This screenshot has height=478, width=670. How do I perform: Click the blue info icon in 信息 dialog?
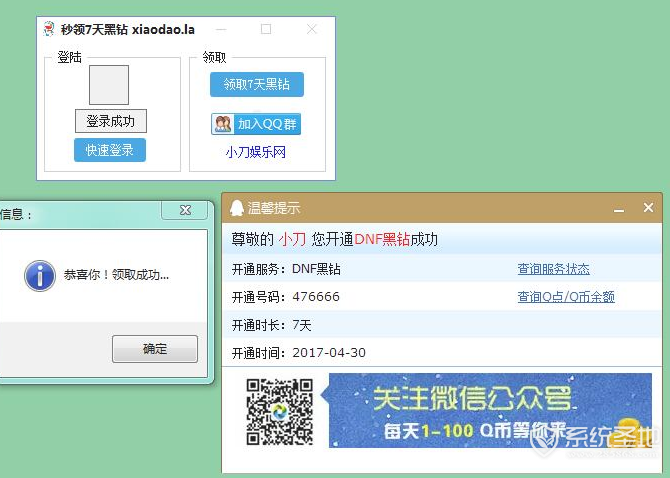click(x=40, y=276)
